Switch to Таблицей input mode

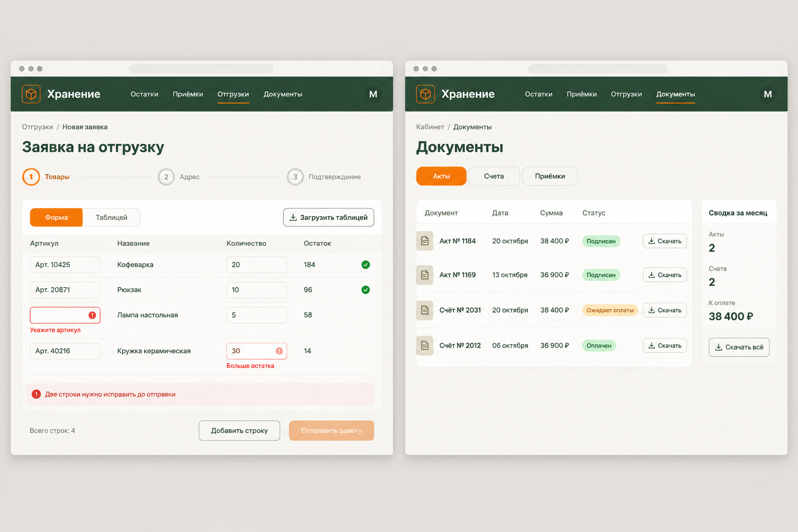pos(111,217)
